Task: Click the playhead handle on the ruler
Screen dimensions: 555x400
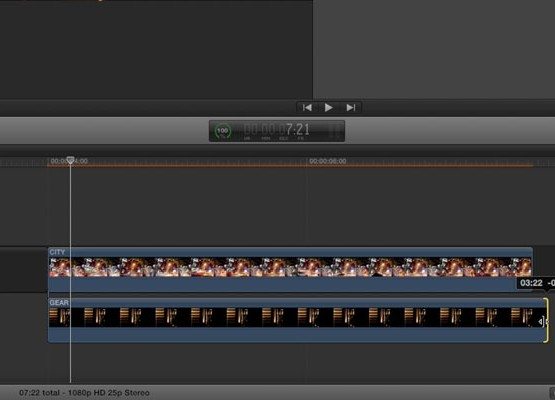Action: coord(70,160)
